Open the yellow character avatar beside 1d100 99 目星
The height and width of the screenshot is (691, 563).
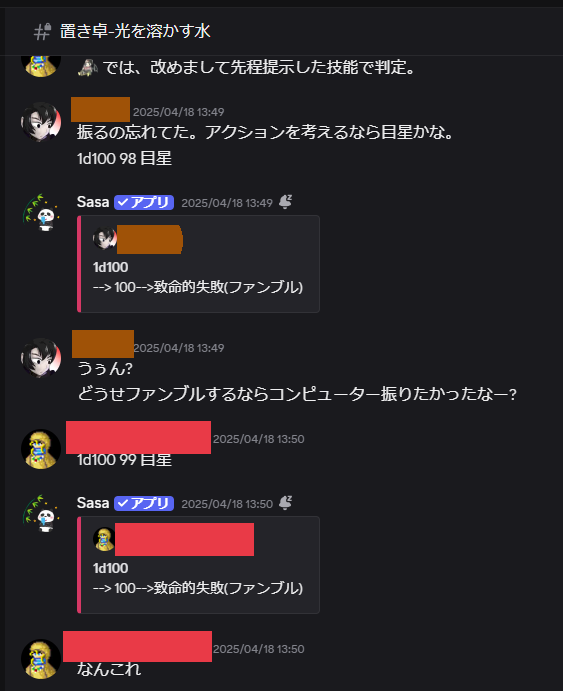point(41,449)
